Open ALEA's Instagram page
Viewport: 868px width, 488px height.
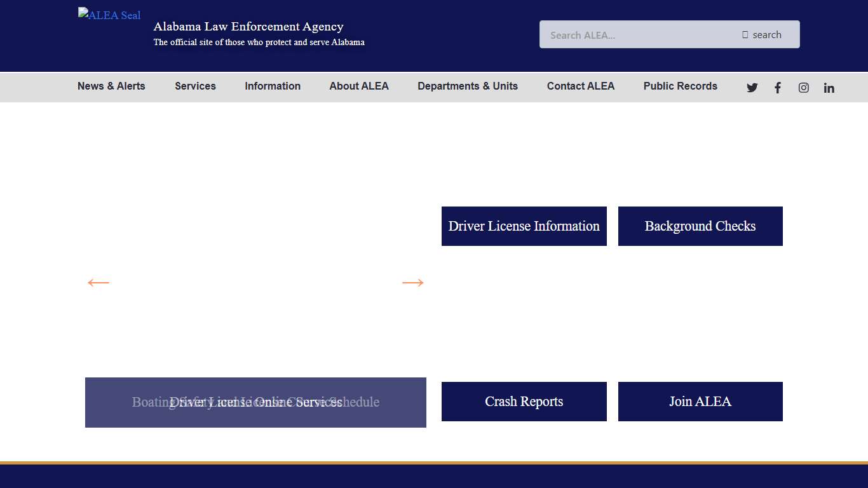pos(803,87)
